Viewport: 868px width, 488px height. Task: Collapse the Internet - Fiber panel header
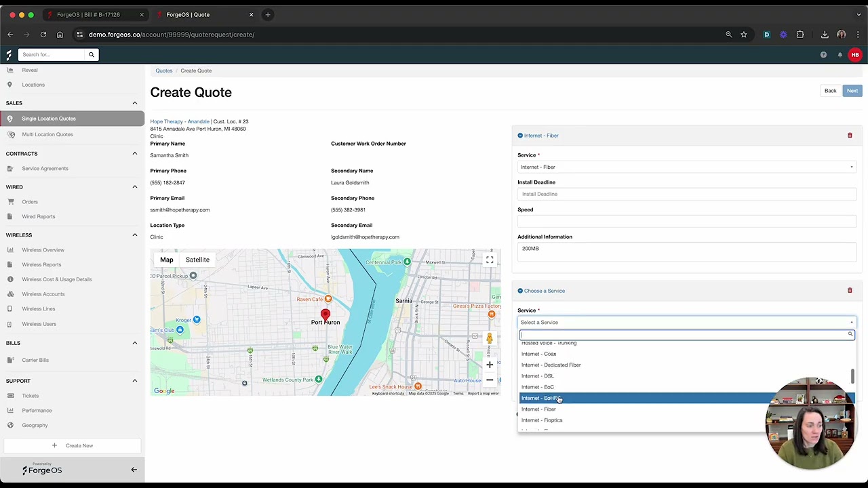pyautogui.click(x=538, y=136)
